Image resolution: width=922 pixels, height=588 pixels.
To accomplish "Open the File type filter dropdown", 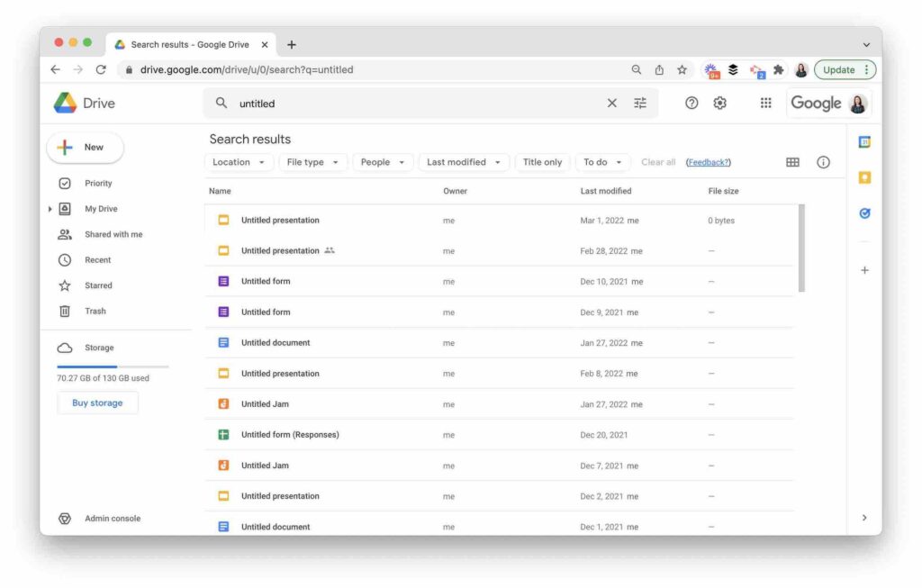I will click(x=311, y=162).
